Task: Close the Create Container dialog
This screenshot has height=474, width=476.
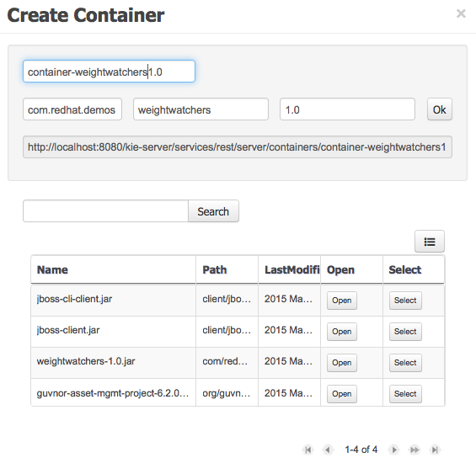Action: 461,13
